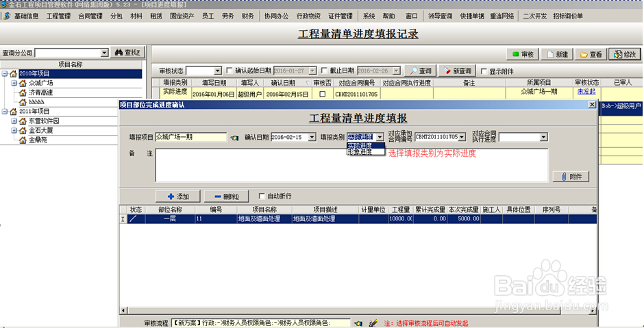The image size is (644, 328).
Task: Click the hand icon beside 审核流程 field
Action: (x=358, y=323)
